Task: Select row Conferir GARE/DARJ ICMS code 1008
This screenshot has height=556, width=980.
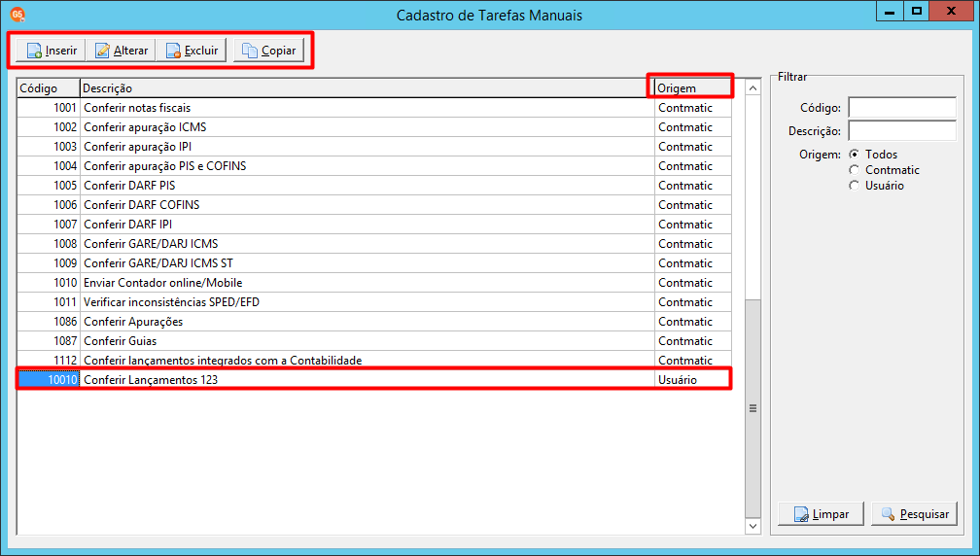Action: tap(374, 244)
